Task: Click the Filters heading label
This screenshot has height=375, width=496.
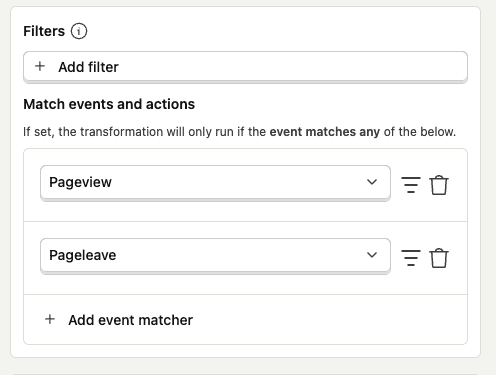Action: tap(44, 31)
